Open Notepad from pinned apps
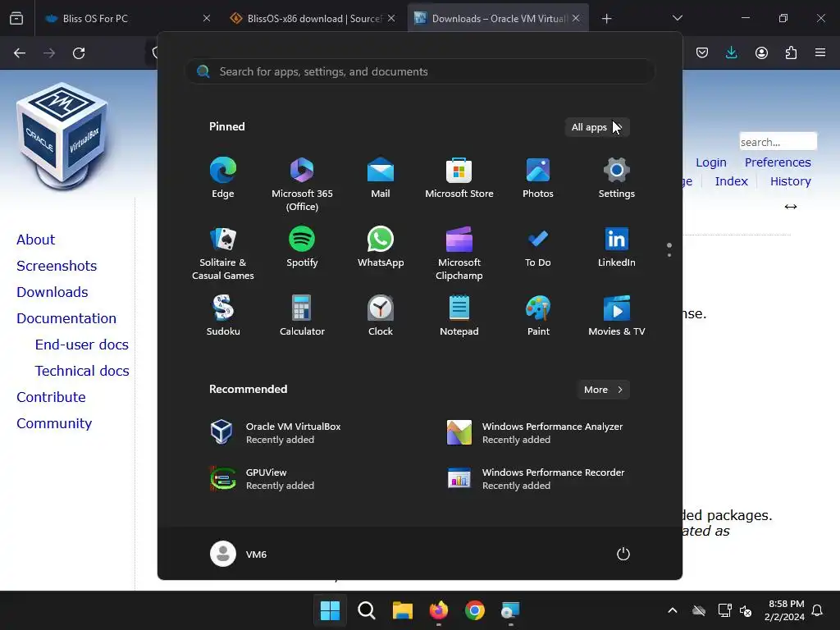The height and width of the screenshot is (630, 840). point(459,315)
